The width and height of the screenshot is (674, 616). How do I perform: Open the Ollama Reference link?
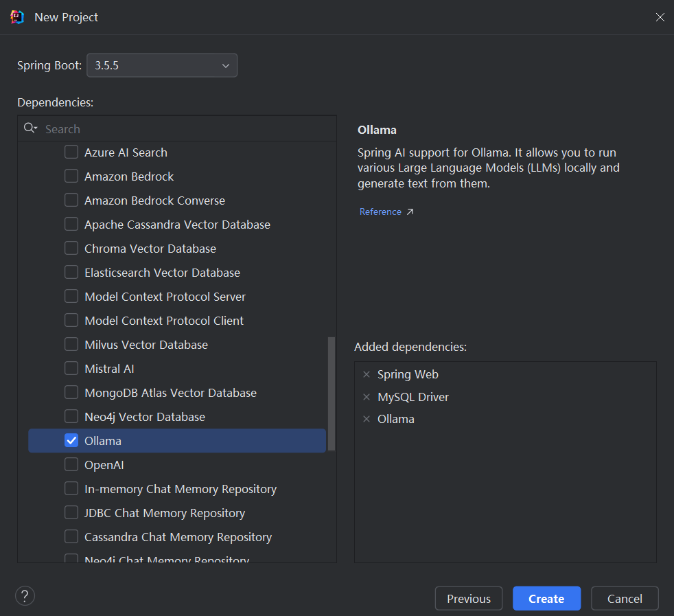pyautogui.click(x=380, y=212)
